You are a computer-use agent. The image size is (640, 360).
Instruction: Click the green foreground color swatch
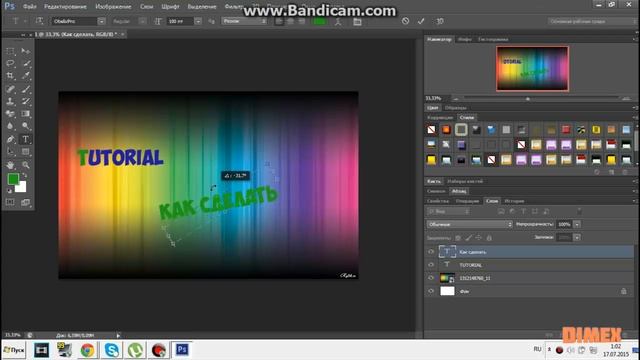point(13,179)
